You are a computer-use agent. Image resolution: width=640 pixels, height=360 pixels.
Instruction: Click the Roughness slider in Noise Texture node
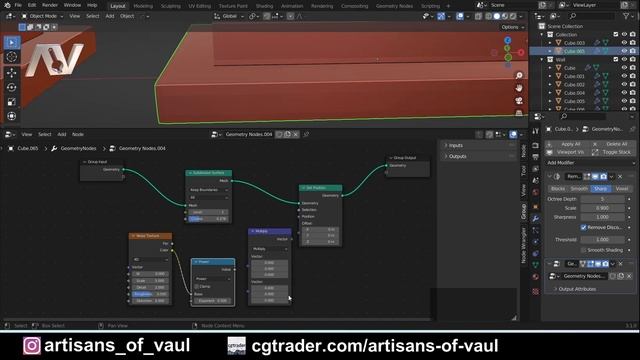pyautogui.click(x=150, y=294)
